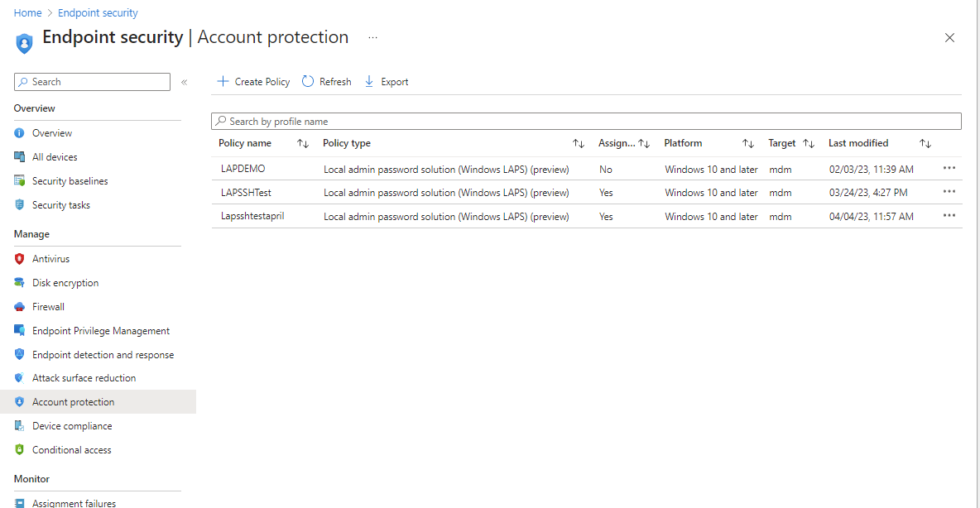Open Endpoint Privilege Management
The height and width of the screenshot is (508, 980).
pyautogui.click(x=101, y=331)
